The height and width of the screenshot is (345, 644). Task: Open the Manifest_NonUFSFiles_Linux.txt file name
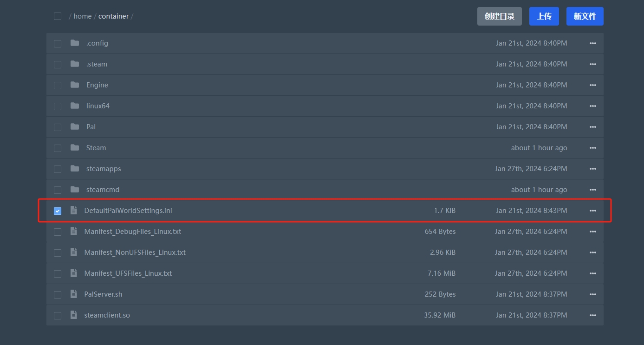point(135,252)
